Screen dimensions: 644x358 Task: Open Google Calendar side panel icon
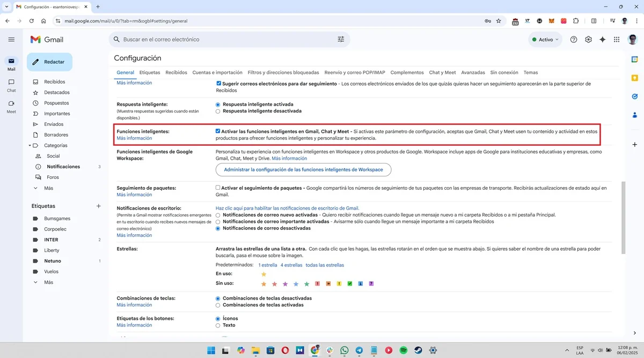click(634, 59)
